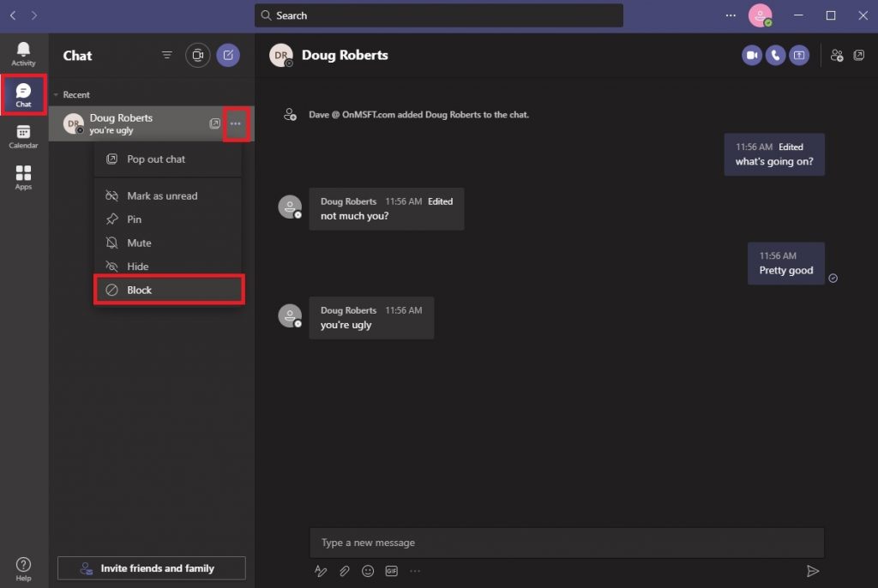878x588 pixels.
Task: Click Doug Roberts name in the header
Action: click(x=345, y=55)
